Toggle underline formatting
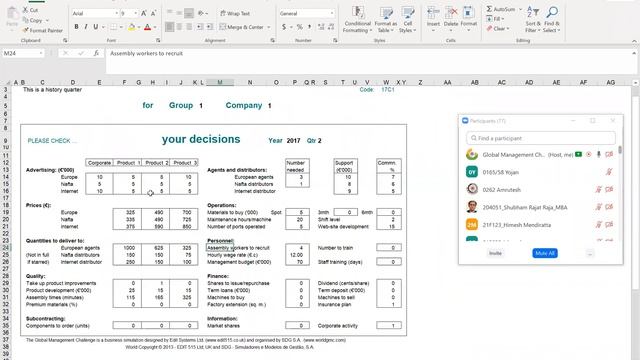The width and height of the screenshot is (640, 360). click(x=96, y=27)
